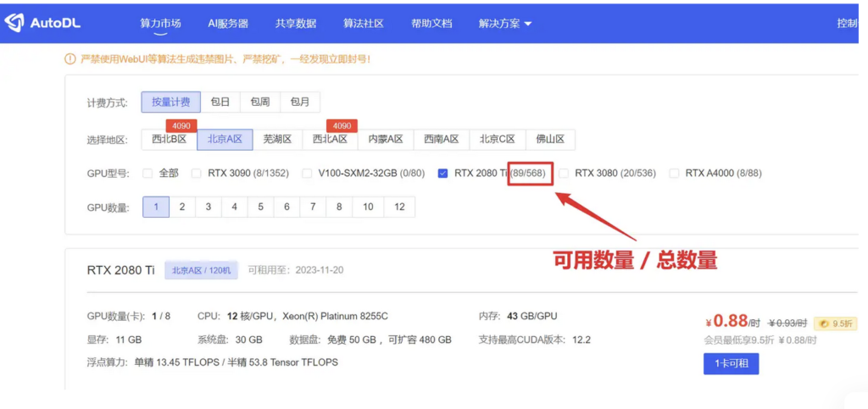This screenshot has width=868, height=409.
Task: Click the 支持最高CUDA版本 12.2 value
Action: [581, 340]
